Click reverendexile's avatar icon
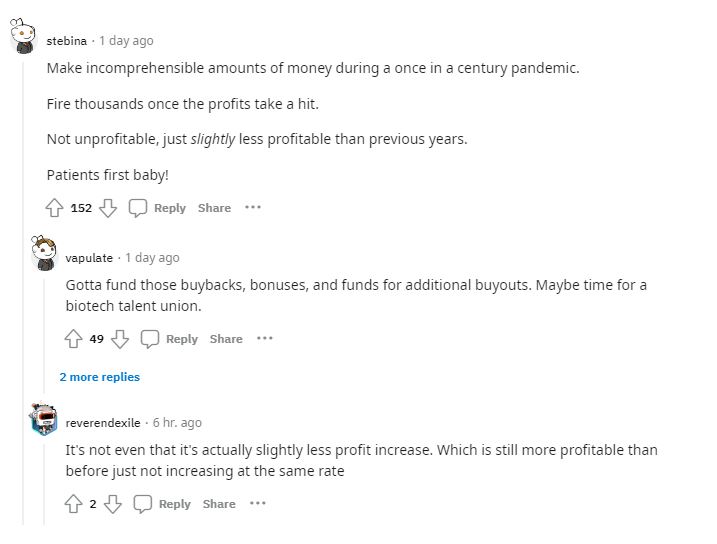 point(44,421)
